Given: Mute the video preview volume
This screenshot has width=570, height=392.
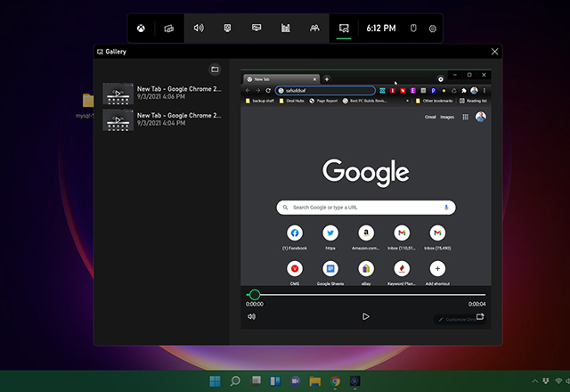Looking at the screenshot, I should [x=251, y=316].
